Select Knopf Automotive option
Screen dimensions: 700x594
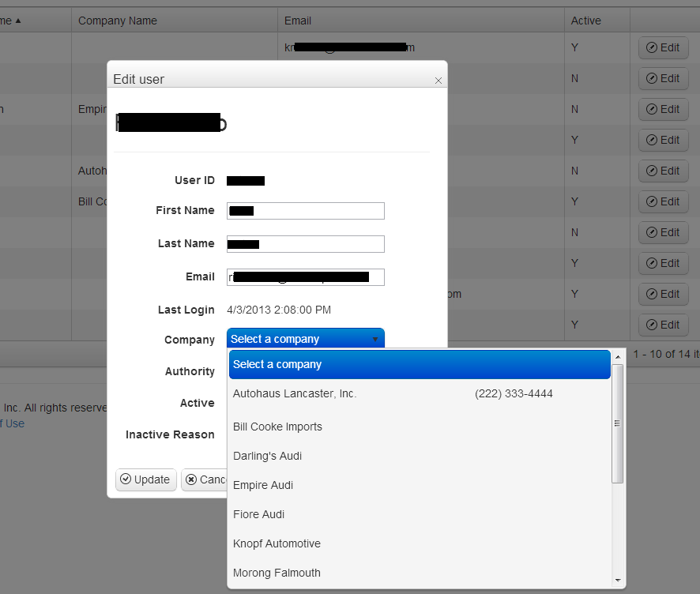[x=420, y=543]
